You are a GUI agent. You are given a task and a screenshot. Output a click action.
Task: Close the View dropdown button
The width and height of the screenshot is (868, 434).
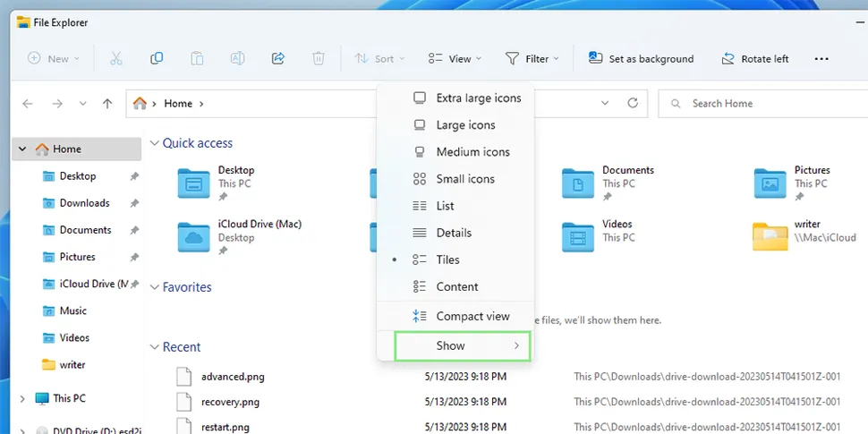pyautogui.click(x=455, y=58)
